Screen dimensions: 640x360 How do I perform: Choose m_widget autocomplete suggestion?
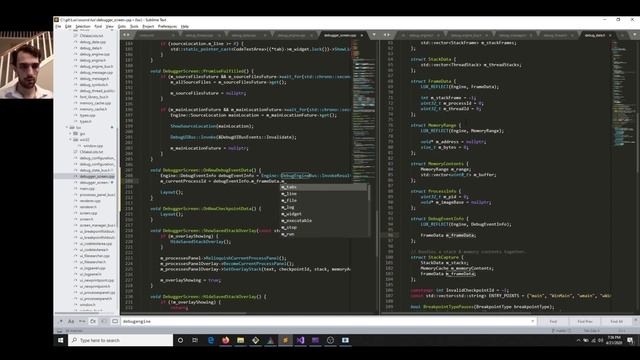(324, 214)
